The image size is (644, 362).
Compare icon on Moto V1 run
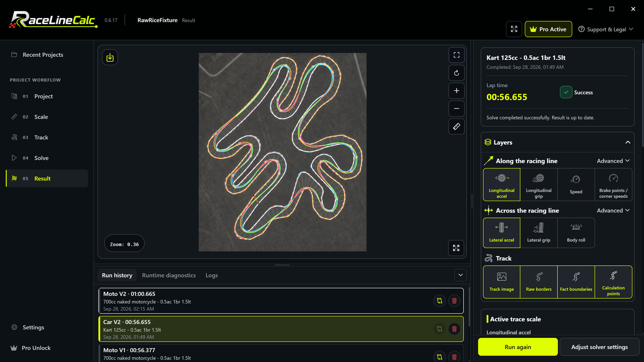tap(439, 357)
